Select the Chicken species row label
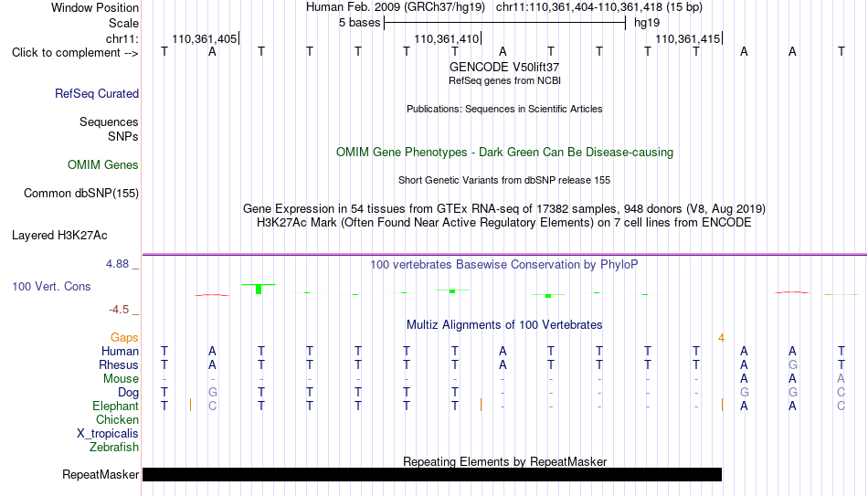This screenshot has height=496, width=868. tap(117, 419)
